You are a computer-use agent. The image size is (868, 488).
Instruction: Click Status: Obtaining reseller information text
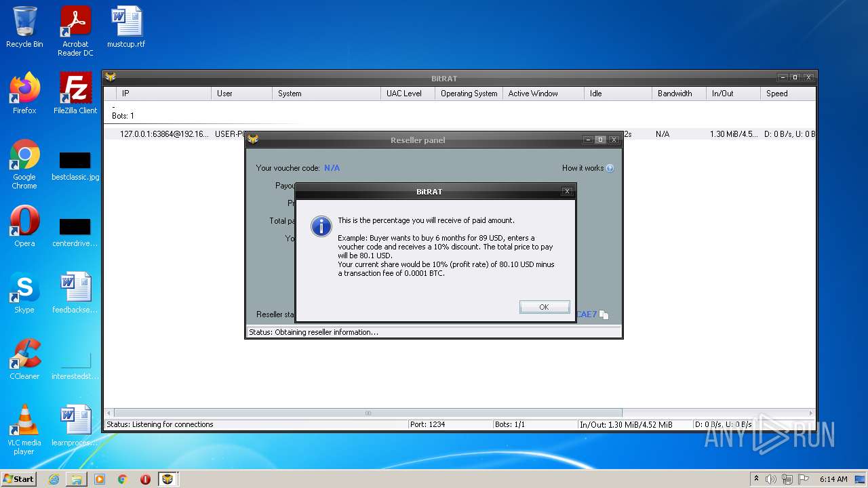click(313, 332)
